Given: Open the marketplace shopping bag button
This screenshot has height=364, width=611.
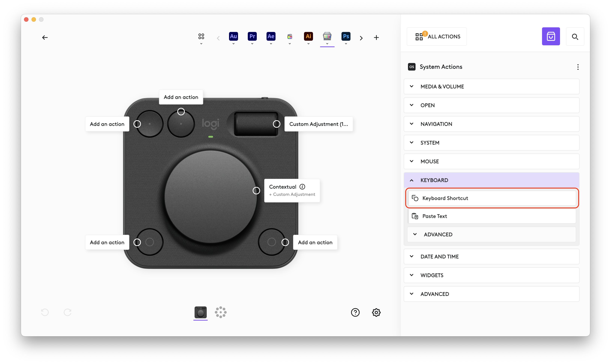Looking at the screenshot, I should point(551,36).
